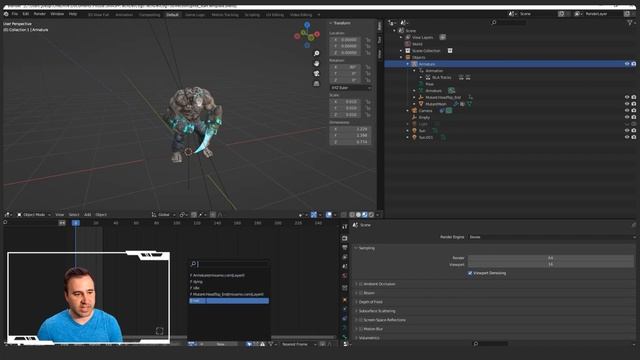Click the Location X value field
Image resolution: width=640 pixels, height=360 pixels.
[346, 40]
